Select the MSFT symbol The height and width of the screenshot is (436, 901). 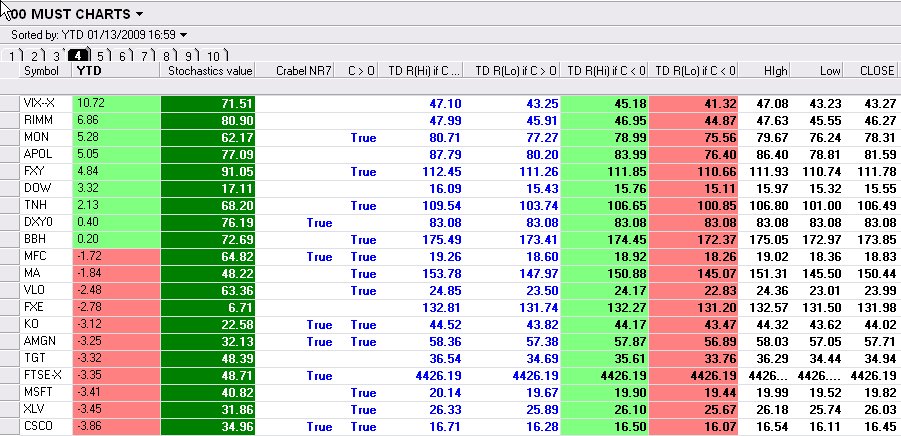[x=38, y=392]
